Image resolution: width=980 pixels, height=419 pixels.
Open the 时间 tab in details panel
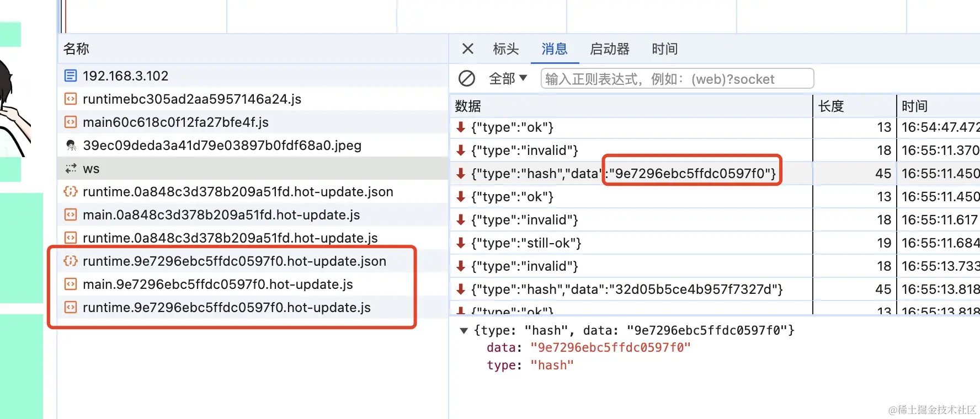(x=665, y=49)
